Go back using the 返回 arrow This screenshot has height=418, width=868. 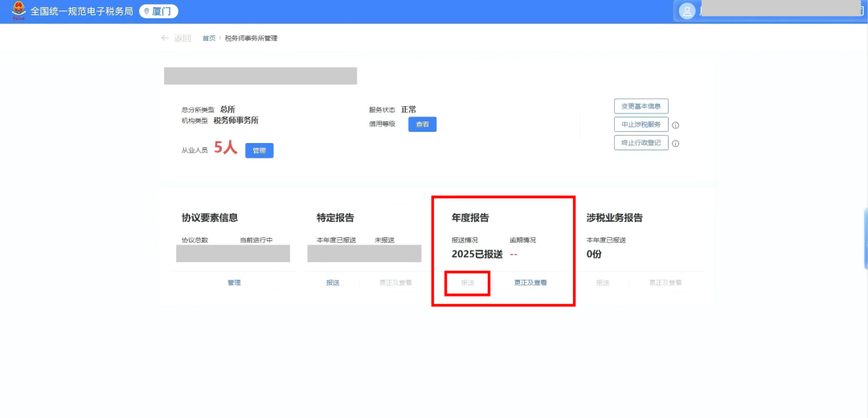pyautogui.click(x=175, y=39)
